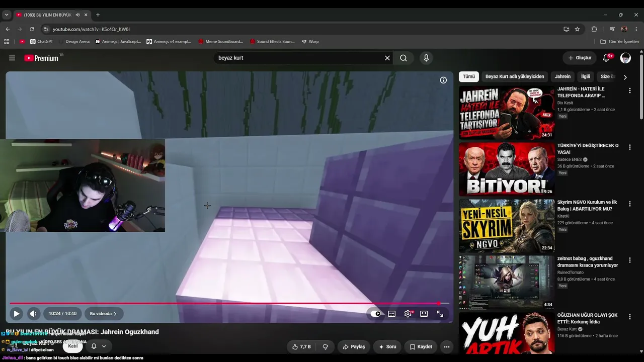
Task: Show more filter chips with arrow
Action: (x=625, y=77)
